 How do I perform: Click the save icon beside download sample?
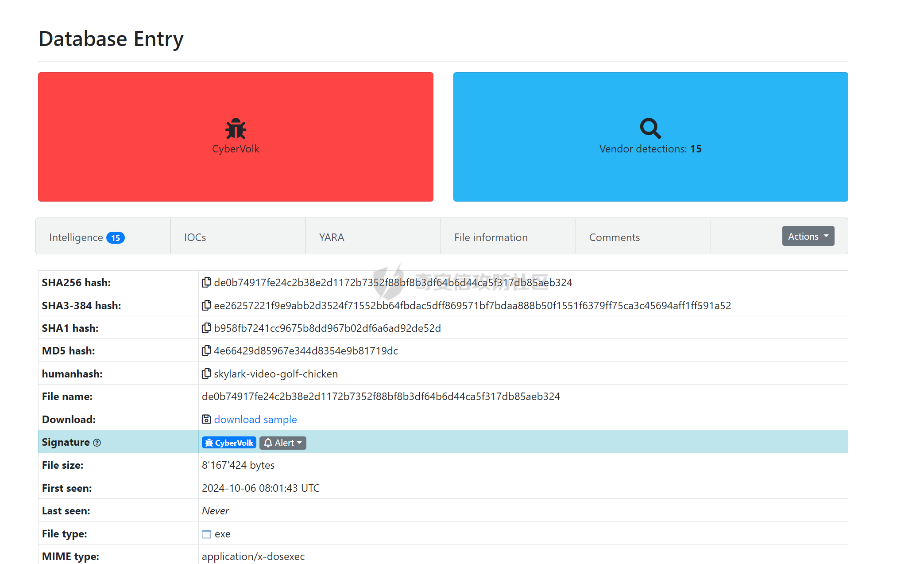pos(206,419)
